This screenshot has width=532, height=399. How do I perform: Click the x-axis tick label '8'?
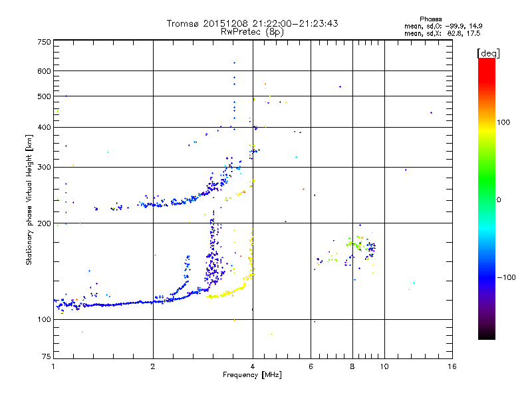click(x=352, y=366)
